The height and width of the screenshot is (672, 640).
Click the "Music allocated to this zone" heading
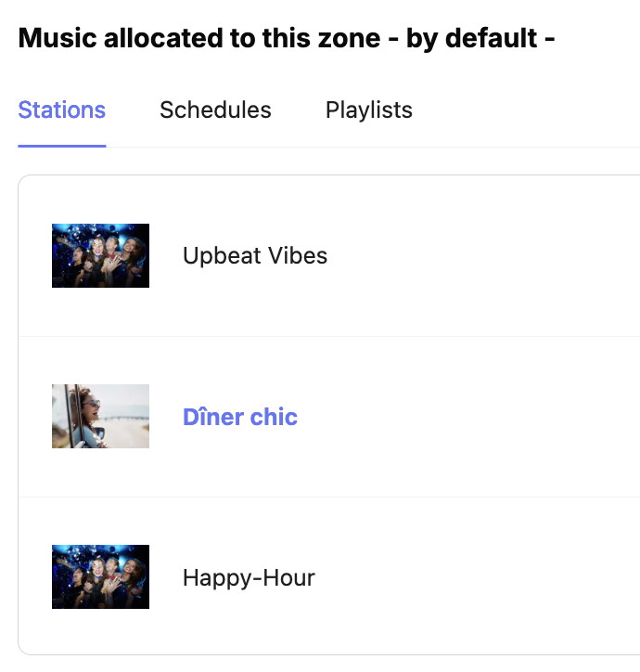(198, 39)
